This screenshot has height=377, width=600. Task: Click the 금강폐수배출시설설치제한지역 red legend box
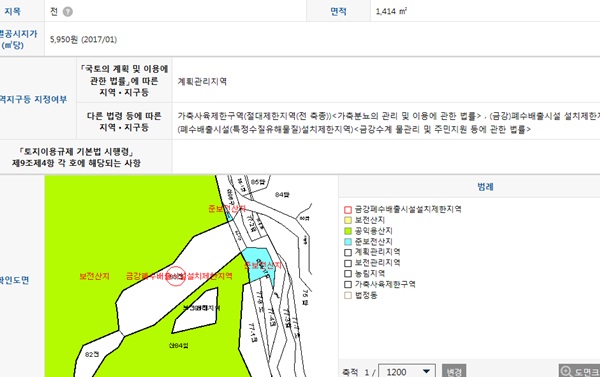(x=347, y=209)
